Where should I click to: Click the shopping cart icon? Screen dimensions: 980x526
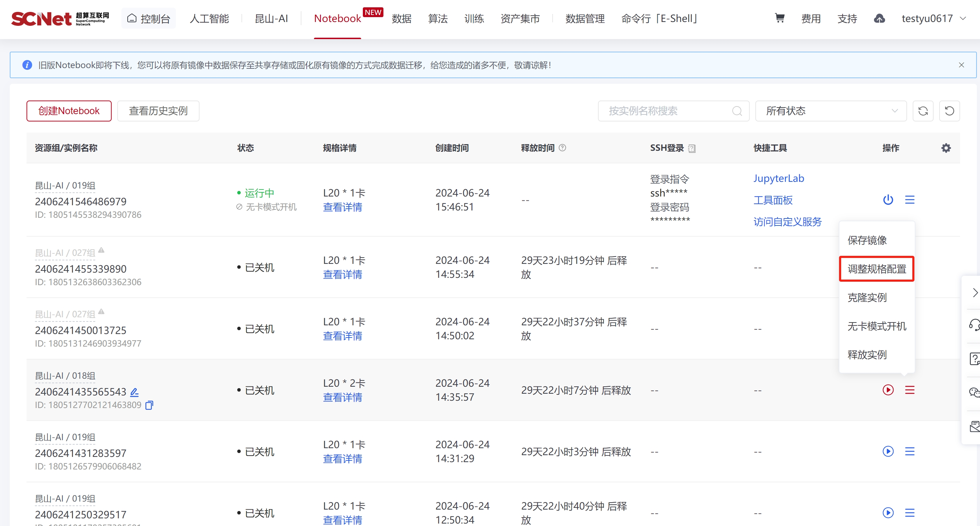[779, 18]
